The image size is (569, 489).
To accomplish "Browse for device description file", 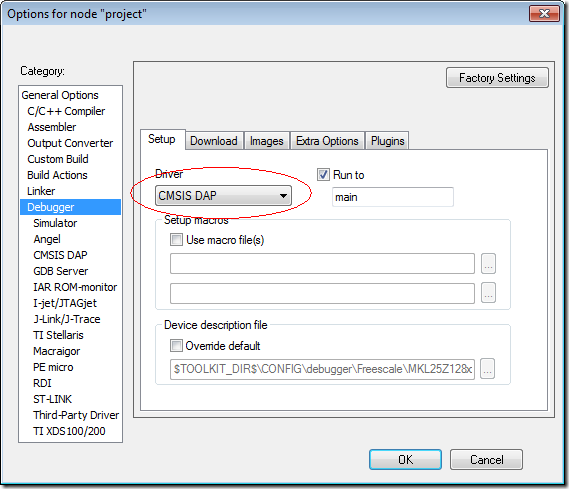I will [487, 369].
